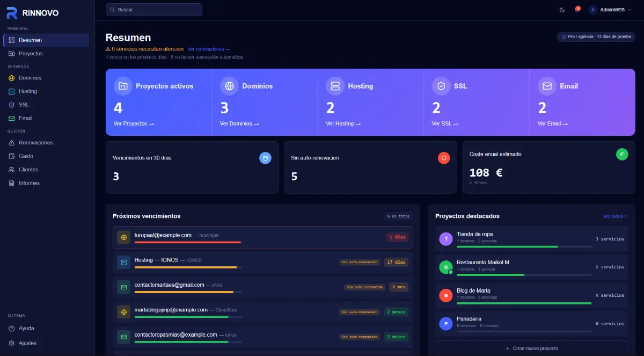The height and width of the screenshot is (356, 644).
Task: Open the Blog de Marta project
Action: pyautogui.click(x=531, y=295)
